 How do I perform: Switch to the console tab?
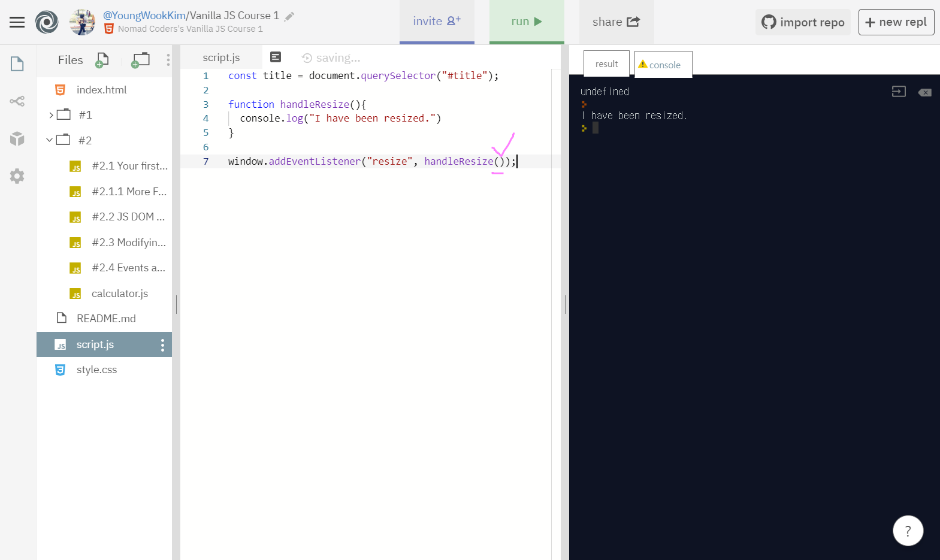(x=663, y=64)
